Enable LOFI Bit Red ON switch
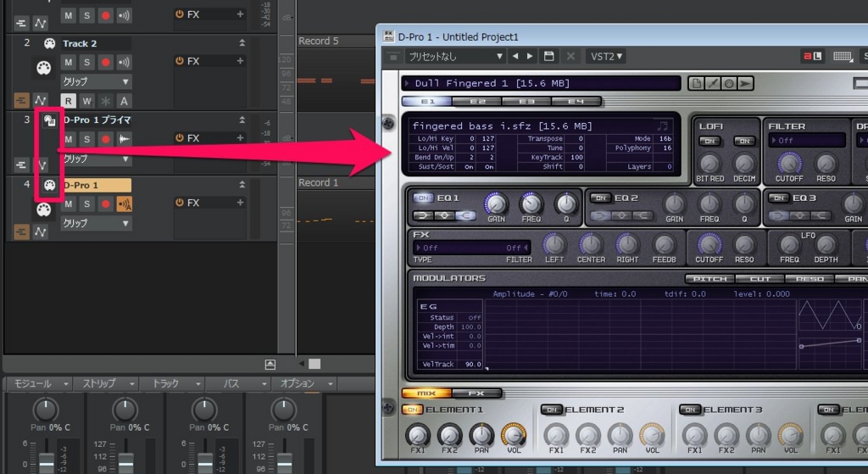The width and height of the screenshot is (868, 474). tap(709, 142)
